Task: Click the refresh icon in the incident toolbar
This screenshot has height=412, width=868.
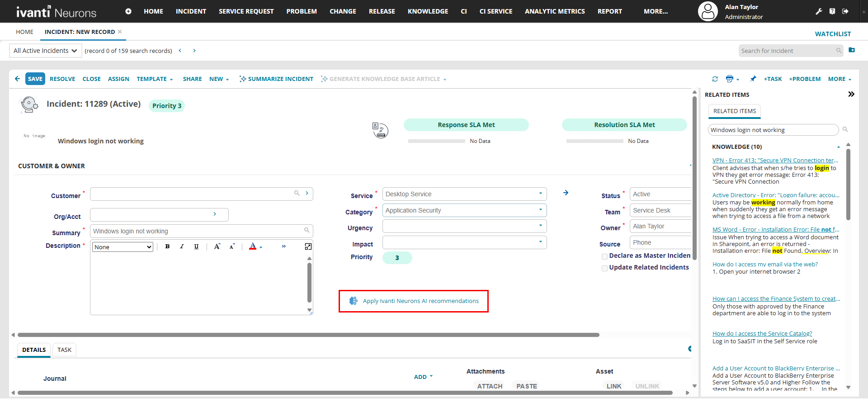Action: click(715, 79)
